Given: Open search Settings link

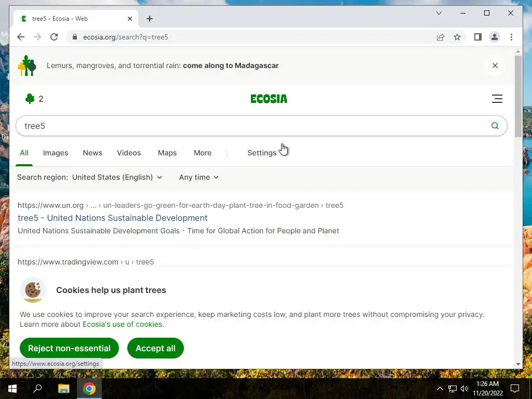Looking at the screenshot, I should [x=262, y=153].
